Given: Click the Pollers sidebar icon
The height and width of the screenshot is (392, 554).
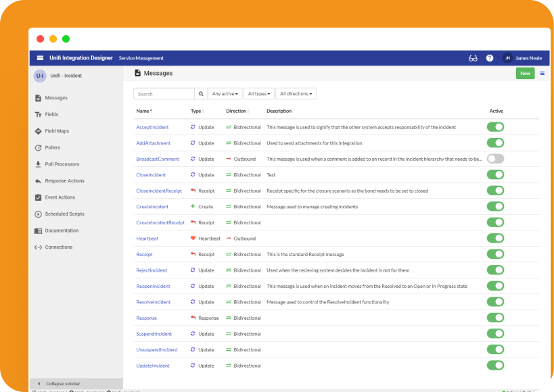Looking at the screenshot, I should 38,147.
